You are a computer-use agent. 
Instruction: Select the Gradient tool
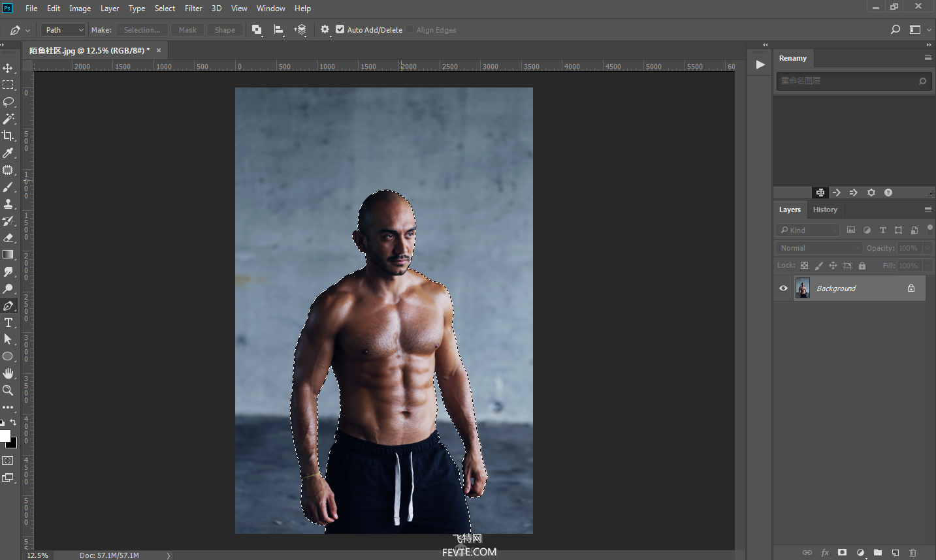click(8, 255)
